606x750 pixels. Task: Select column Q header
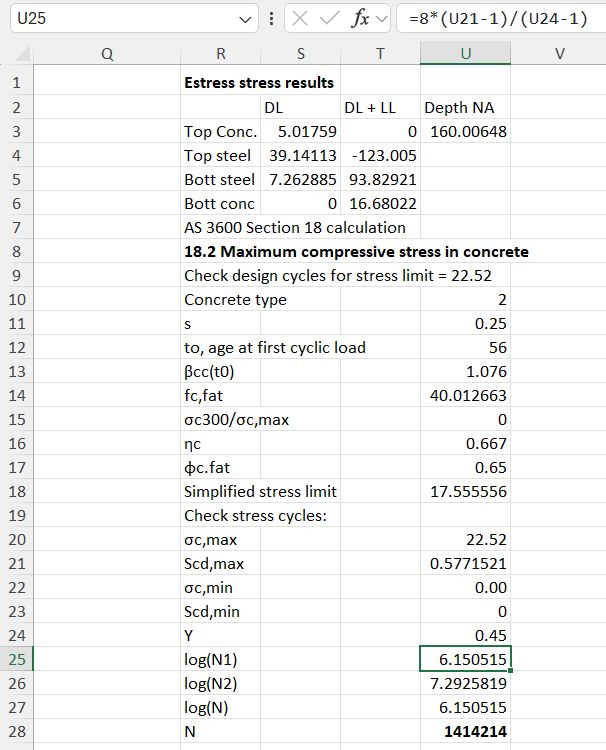107,55
